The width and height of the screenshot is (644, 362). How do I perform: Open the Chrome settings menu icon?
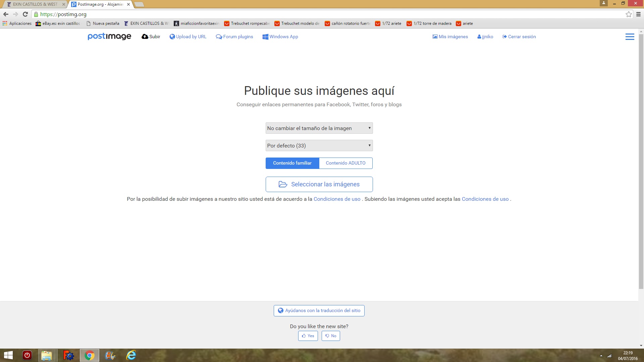click(638, 14)
